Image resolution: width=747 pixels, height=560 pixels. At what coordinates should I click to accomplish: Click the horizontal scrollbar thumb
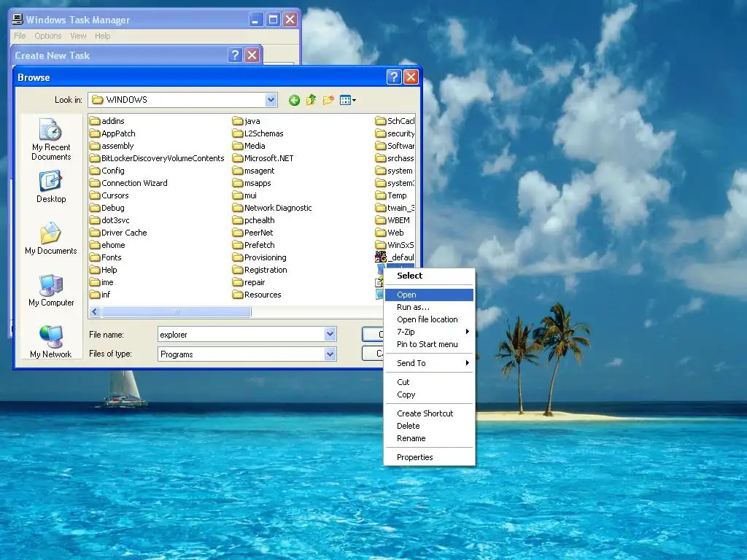(177, 312)
